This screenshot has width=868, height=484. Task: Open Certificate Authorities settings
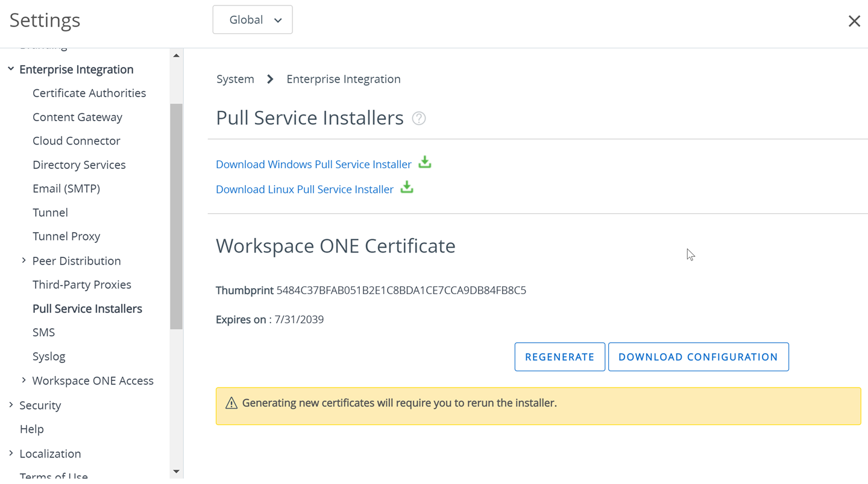tap(89, 93)
